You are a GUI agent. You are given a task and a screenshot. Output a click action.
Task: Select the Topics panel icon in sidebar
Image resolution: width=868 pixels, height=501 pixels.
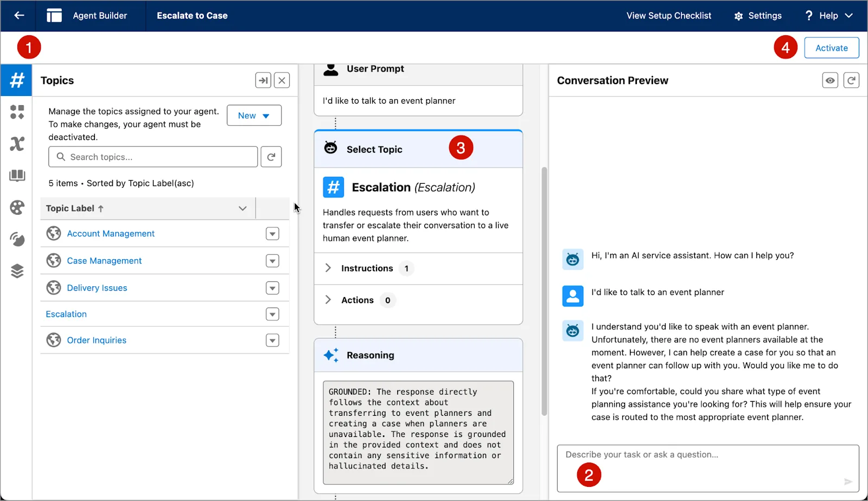coord(16,80)
